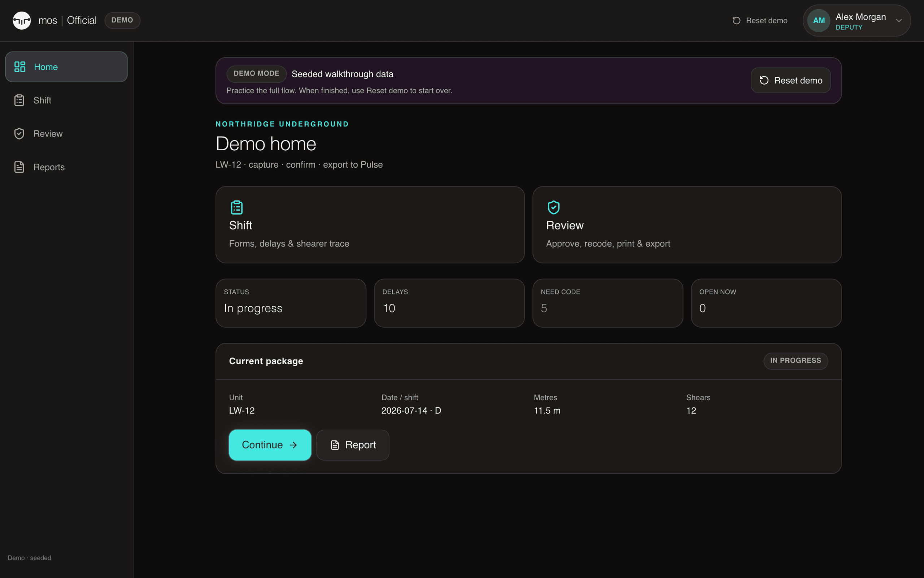Viewport: 924px width, 578px height.
Task: Open Review in the sidebar
Action: coord(66,134)
